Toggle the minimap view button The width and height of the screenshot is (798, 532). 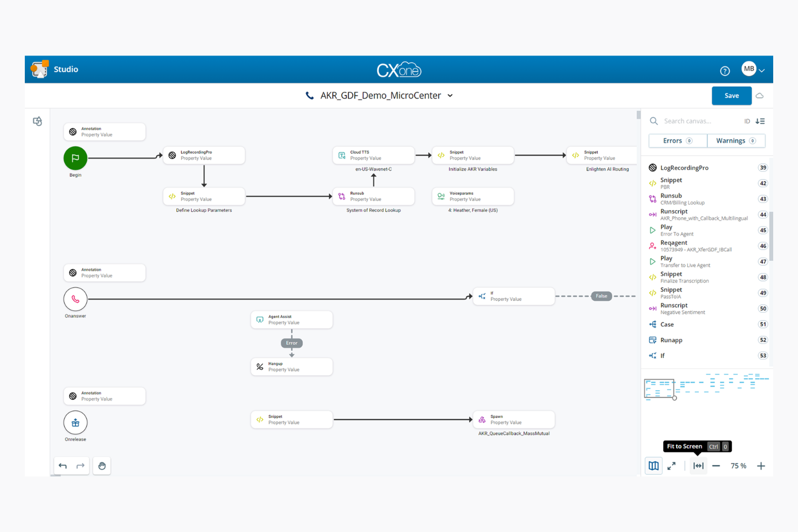(653, 466)
